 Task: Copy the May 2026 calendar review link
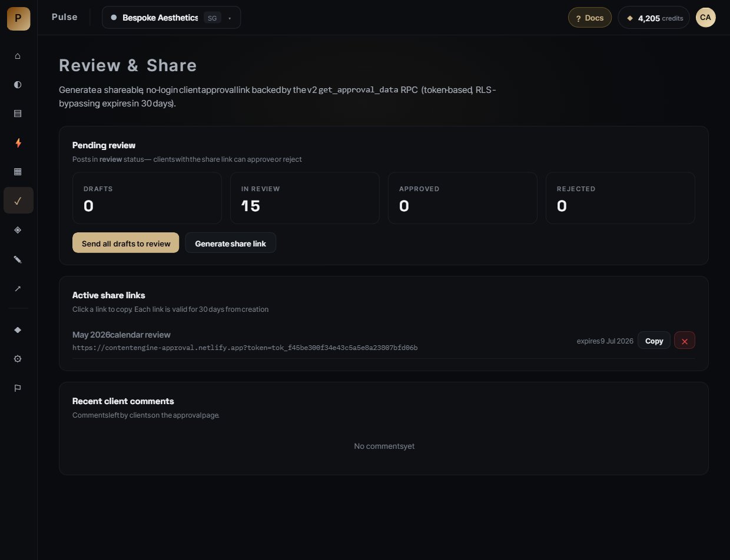coord(654,341)
